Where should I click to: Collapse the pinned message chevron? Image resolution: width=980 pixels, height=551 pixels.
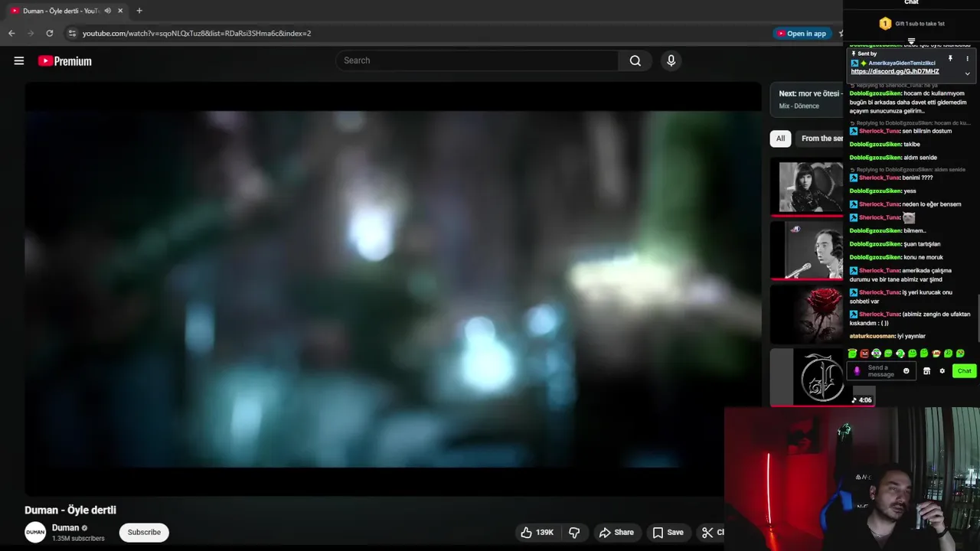pos(967,73)
